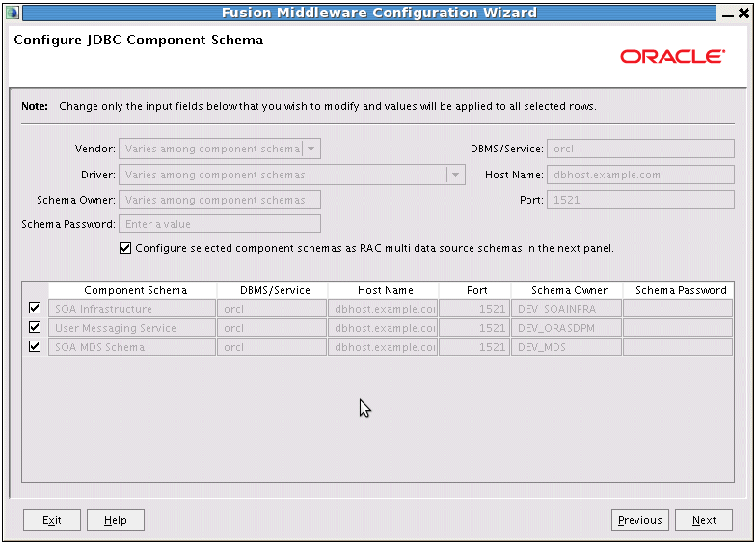
Task: Open the Driver dropdown arrow
Action: pyautogui.click(x=455, y=175)
